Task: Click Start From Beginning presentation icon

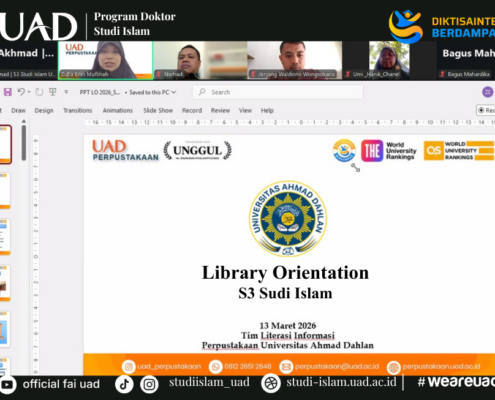Action: pyautogui.click(x=52, y=92)
